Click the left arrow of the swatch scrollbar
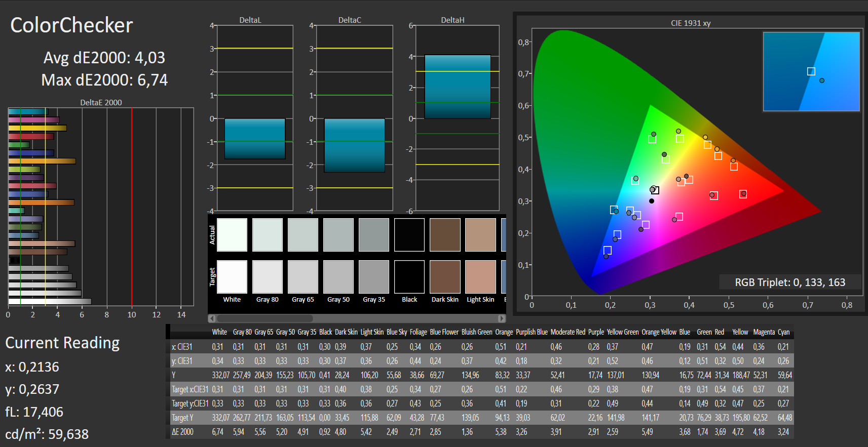 pyautogui.click(x=212, y=318)
